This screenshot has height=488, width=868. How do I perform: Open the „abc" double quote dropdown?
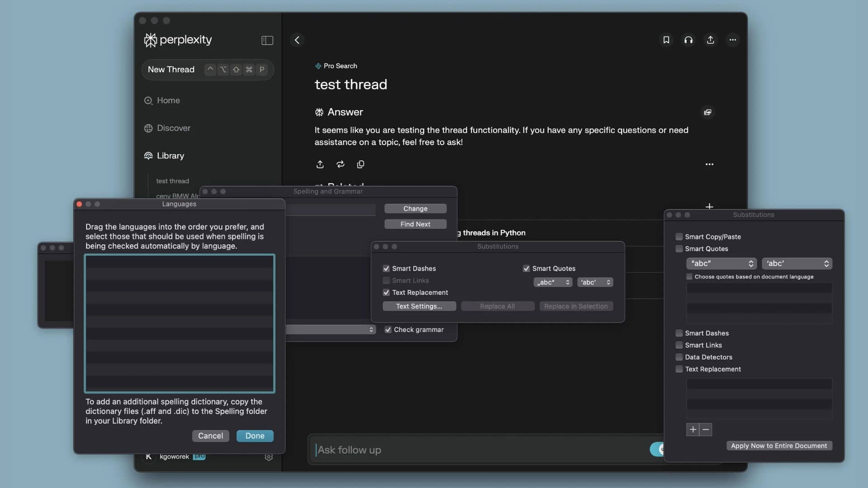[x=553, y=282]
